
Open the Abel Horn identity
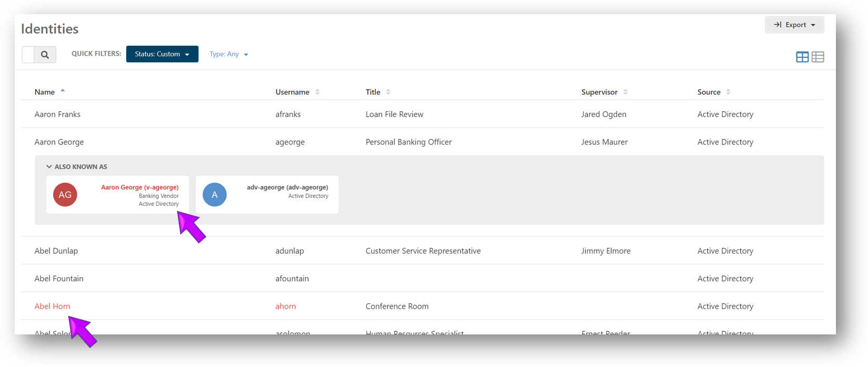point(52,306)
